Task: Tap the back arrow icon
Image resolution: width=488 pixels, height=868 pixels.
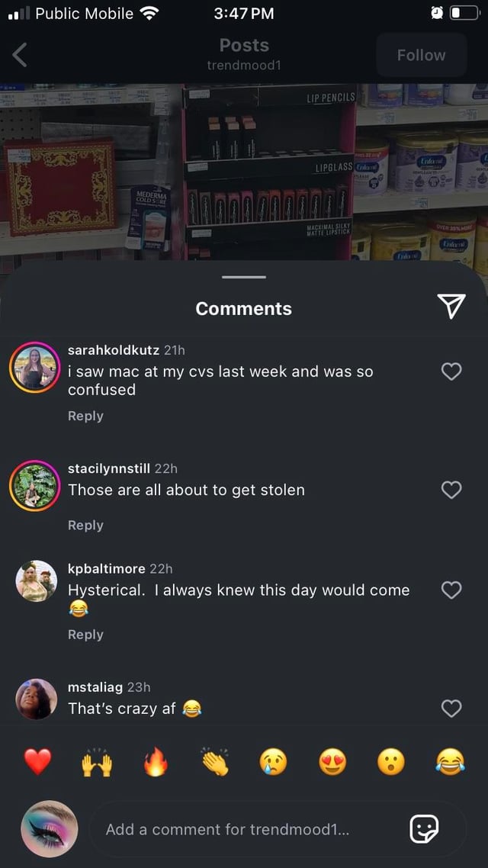Action: [x=20, y=56]
